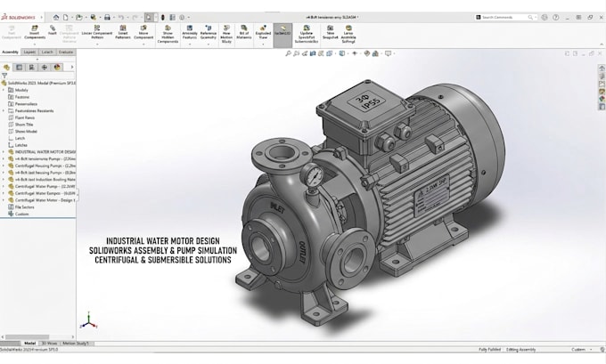
Task: Click Linear Component Pattern
Action: pos(97,32)
